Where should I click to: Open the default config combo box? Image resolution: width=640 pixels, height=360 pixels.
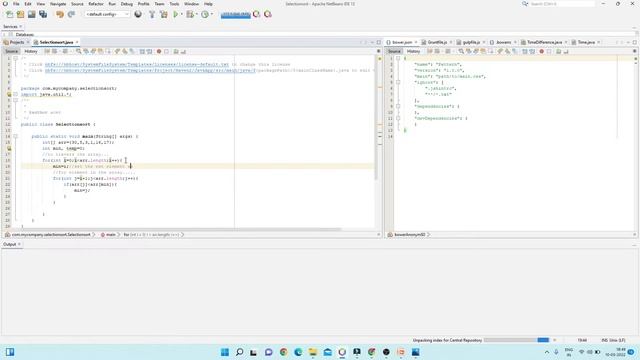[x=107, y=14]
